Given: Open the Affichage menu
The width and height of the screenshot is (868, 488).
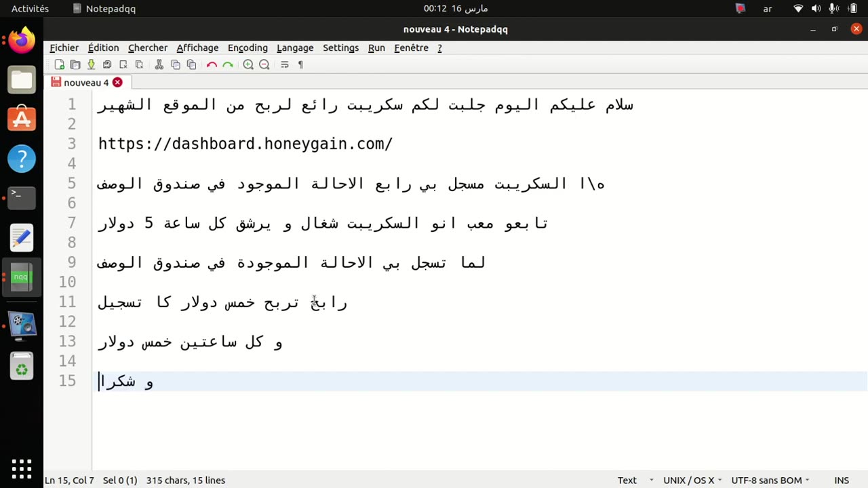Looking at the screenshot, I should click(197, 47).
